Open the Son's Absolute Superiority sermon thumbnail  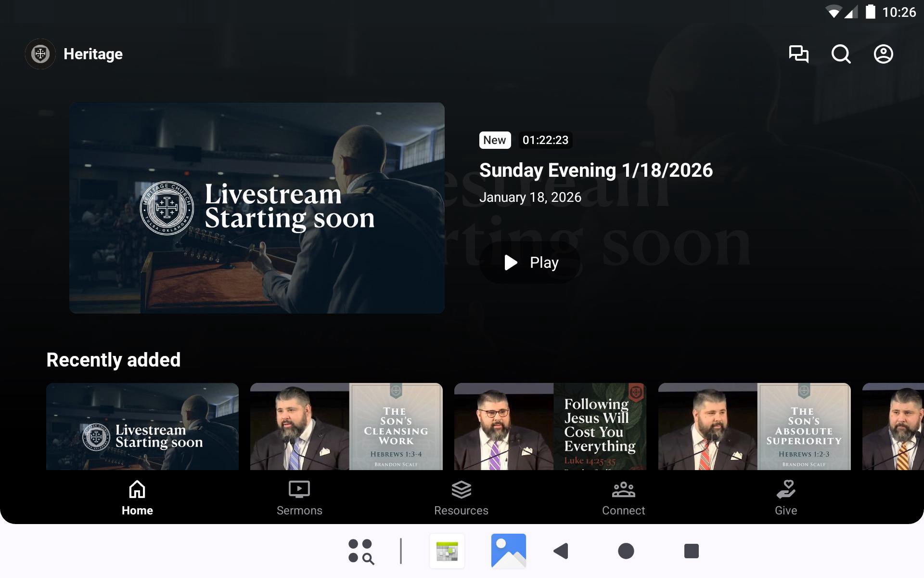pos(754,426)
